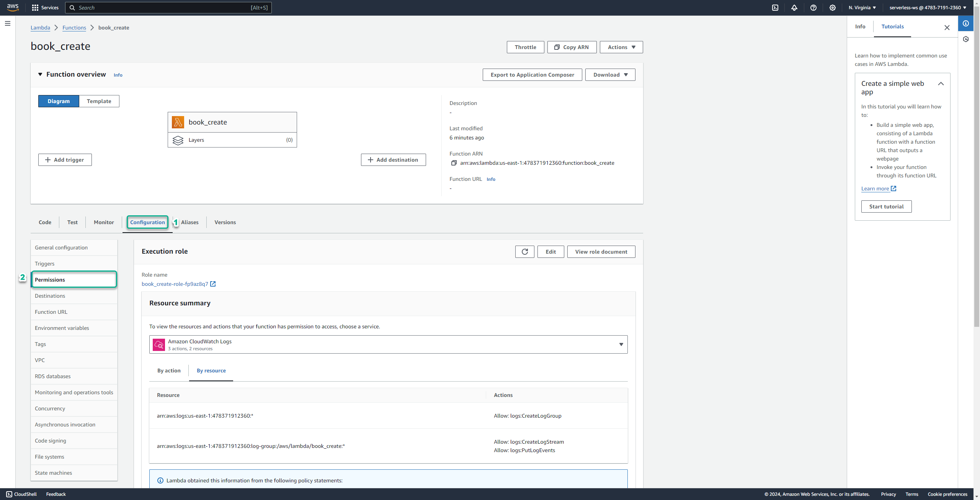Image resolution: width=980 pixels, height=500 pixels.
Task: Click the Layers stack icon in the diagram
Action: click(178, 140)
